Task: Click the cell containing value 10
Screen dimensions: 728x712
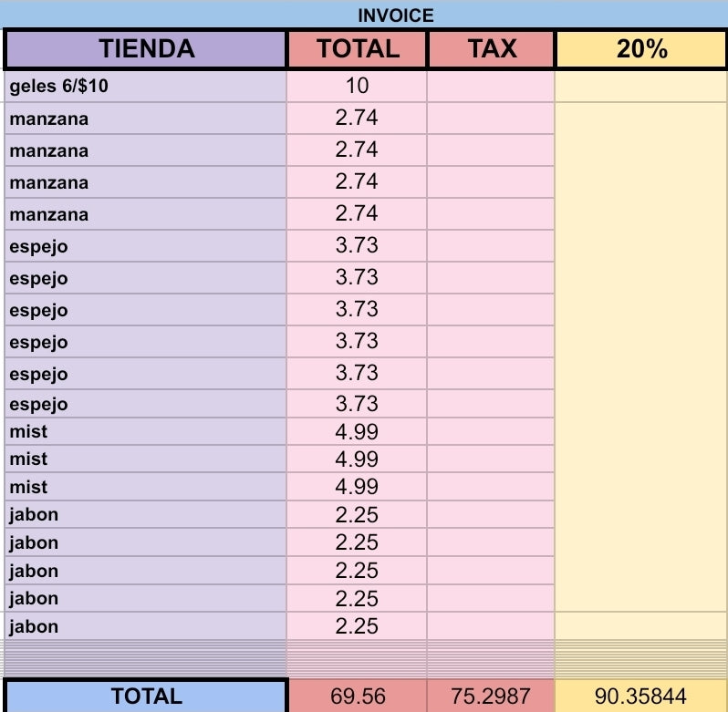Action: click(357, 87)
